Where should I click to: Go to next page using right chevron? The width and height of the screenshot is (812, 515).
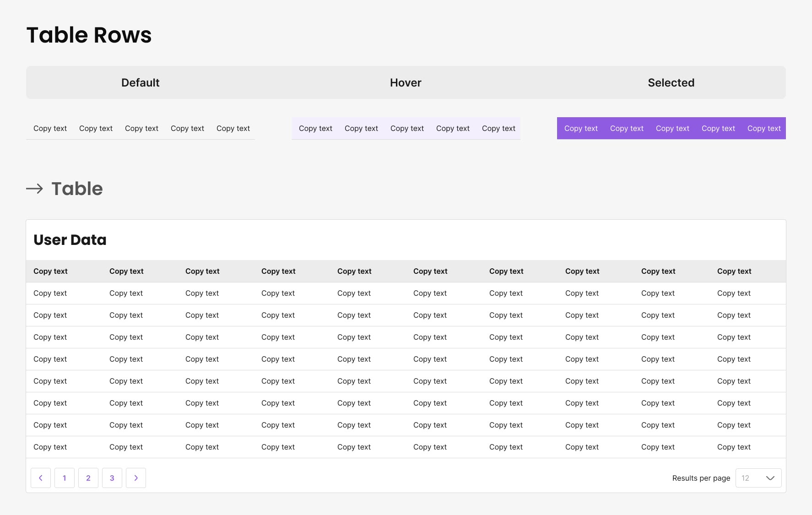[x=136, y=478]
